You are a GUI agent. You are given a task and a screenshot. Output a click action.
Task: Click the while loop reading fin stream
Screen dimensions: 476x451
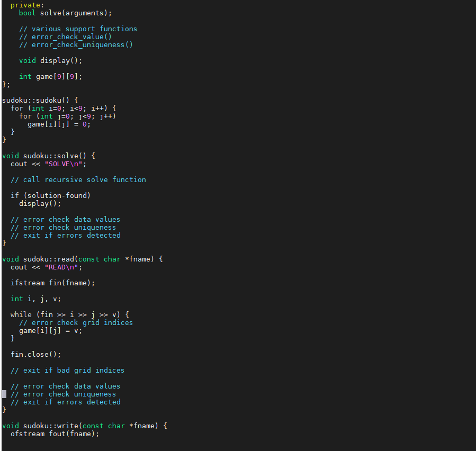(x=69, y=314)
